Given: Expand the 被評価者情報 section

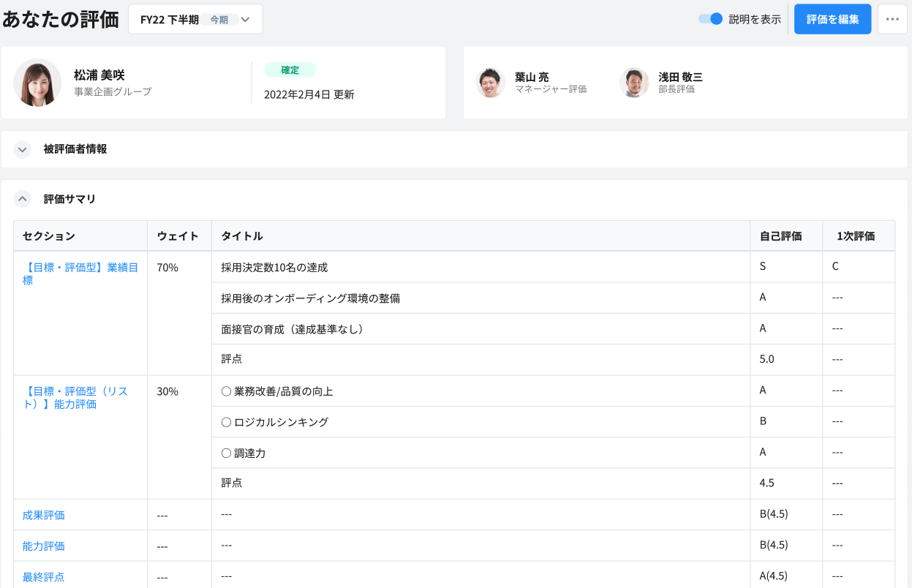Looking at the screenshot, I should click(23, 149).
